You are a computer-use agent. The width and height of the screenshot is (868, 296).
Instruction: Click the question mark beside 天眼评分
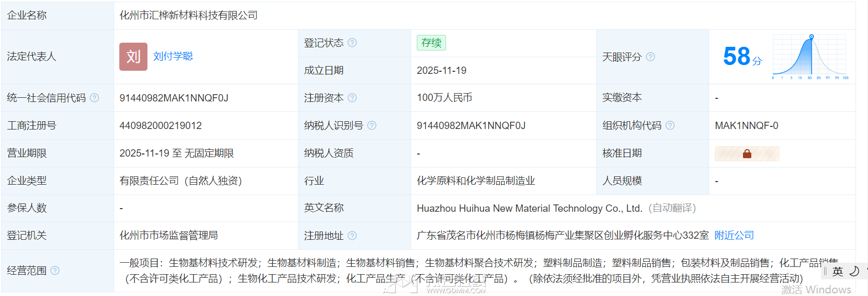coord(650,57)
